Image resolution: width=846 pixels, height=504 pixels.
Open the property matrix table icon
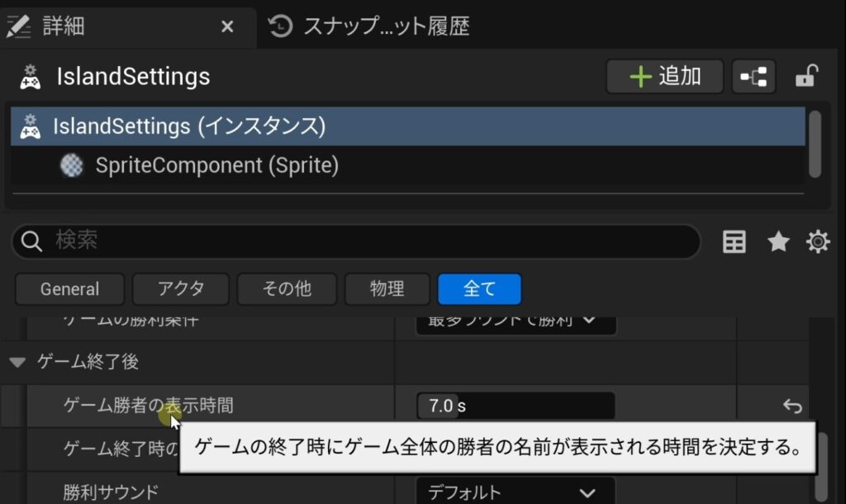click(x=734, y=241)
